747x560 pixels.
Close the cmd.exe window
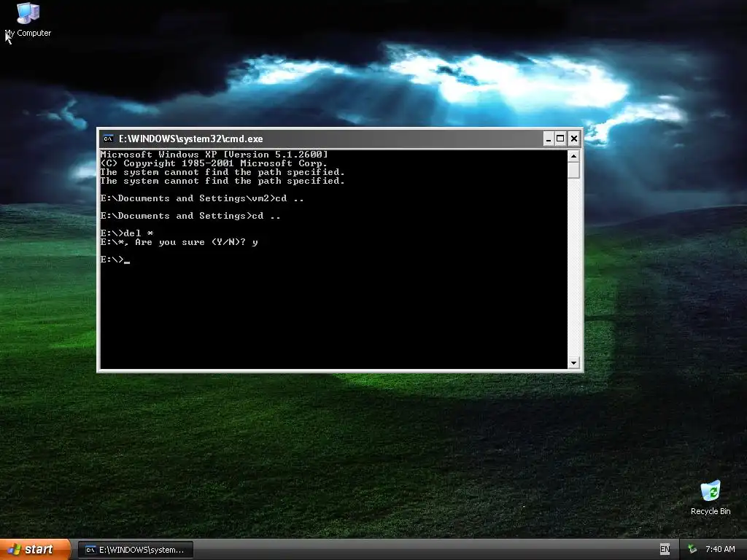[574, 139]
